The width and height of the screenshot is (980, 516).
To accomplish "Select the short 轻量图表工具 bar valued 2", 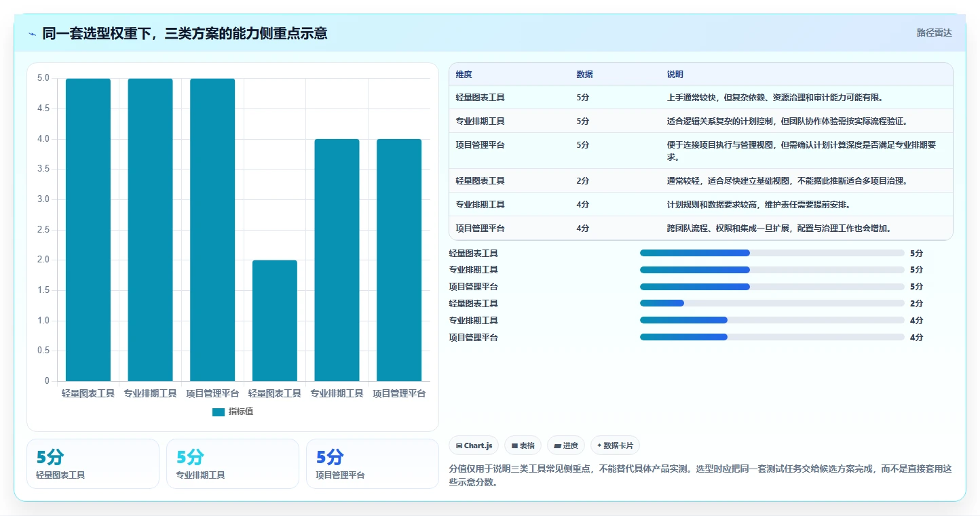I will pos(275,321).
